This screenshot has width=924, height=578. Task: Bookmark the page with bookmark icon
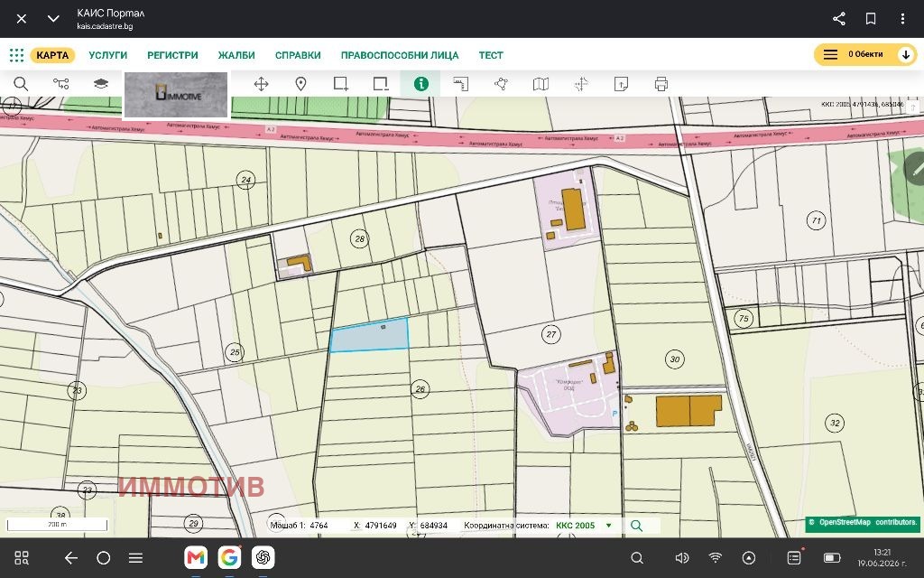(871, 19)
